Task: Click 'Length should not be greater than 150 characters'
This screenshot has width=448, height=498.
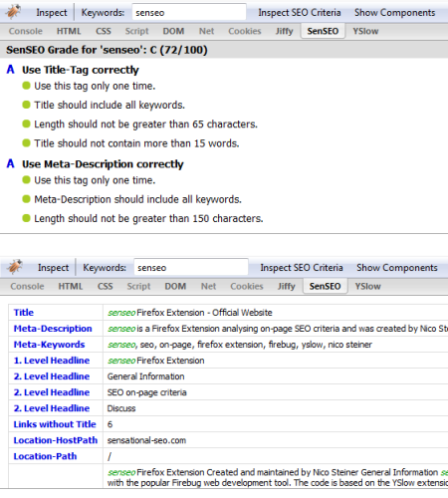Action: tap(148, 219)
